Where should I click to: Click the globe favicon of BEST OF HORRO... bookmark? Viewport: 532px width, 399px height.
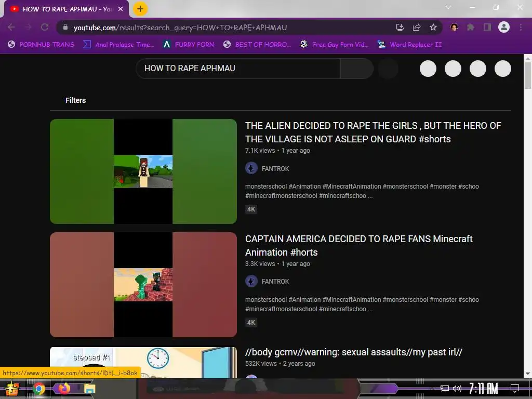(227, 45)
